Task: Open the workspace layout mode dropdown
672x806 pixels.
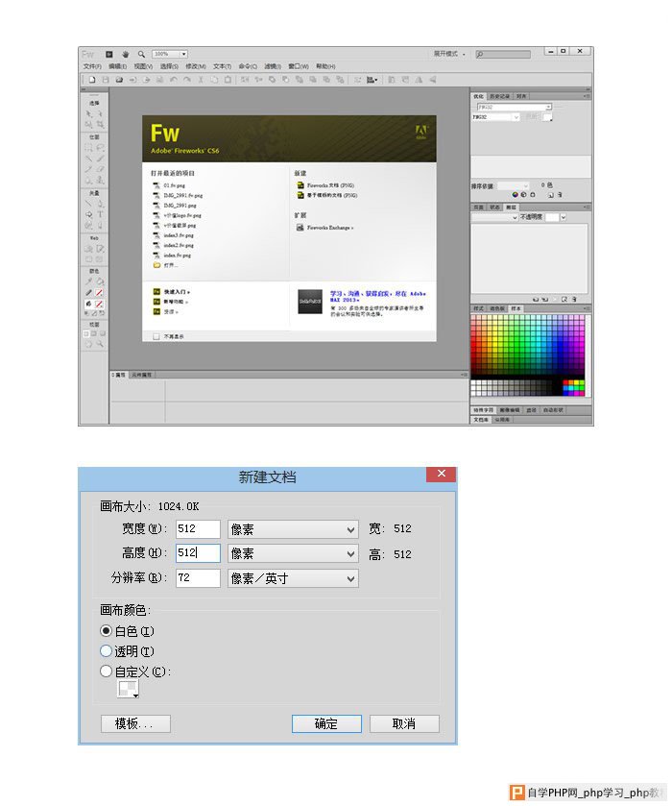Action: point(450,54)
